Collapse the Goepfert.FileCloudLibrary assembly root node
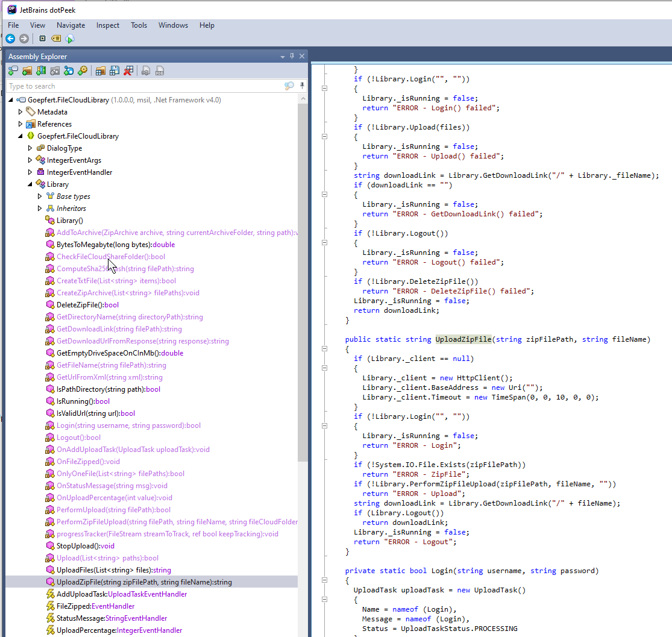This screenshot has height=637, width=672. 11,100
